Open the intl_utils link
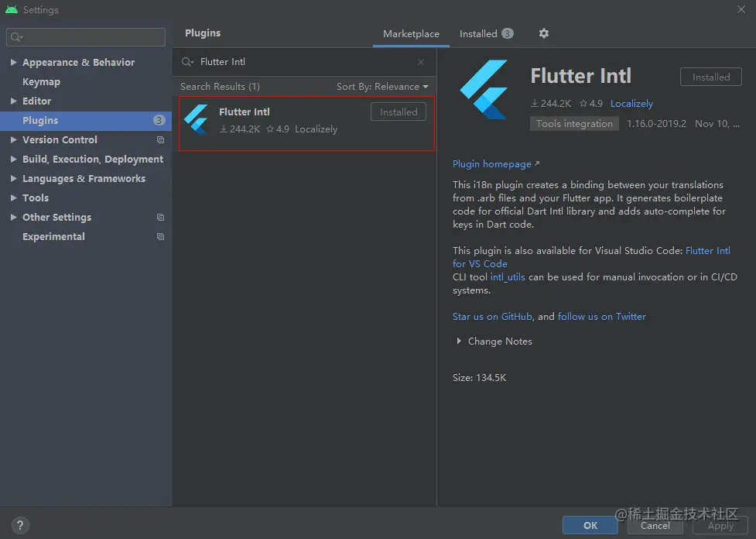 507,277
